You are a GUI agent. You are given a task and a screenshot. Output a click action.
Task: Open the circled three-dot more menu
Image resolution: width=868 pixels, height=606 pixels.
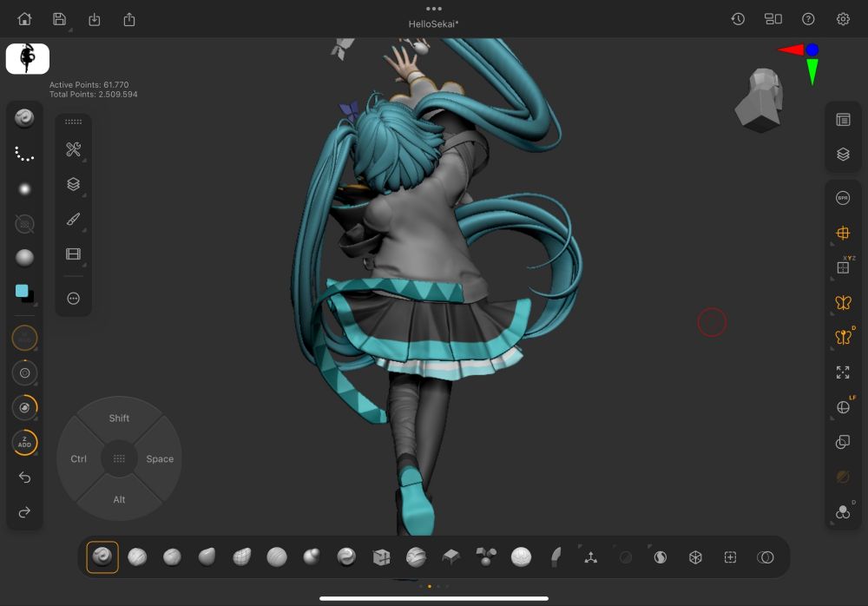(73, 299)
